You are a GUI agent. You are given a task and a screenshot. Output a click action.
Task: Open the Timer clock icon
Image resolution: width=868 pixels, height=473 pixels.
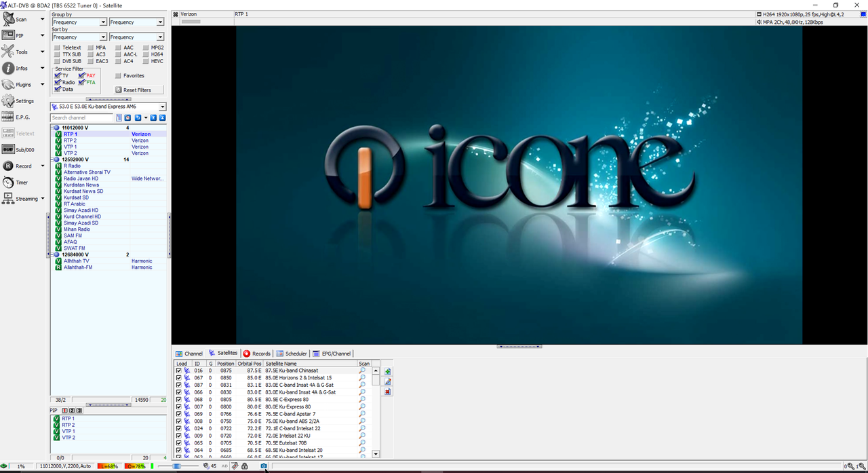[x=8, y=182]
